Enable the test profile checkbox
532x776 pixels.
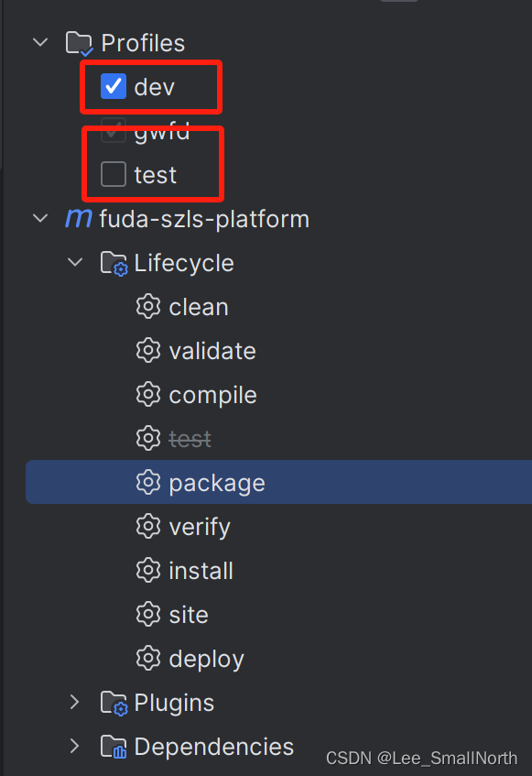(113, 174)
